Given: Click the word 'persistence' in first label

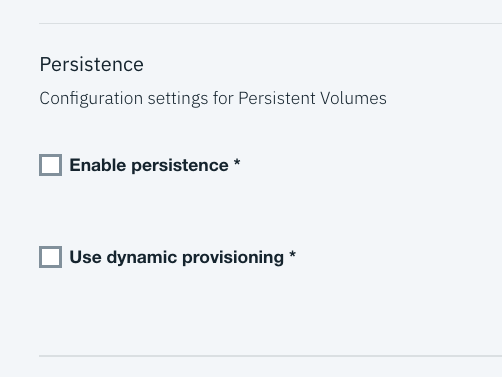Looking at the screenshot, I should (x=180, y=166).
